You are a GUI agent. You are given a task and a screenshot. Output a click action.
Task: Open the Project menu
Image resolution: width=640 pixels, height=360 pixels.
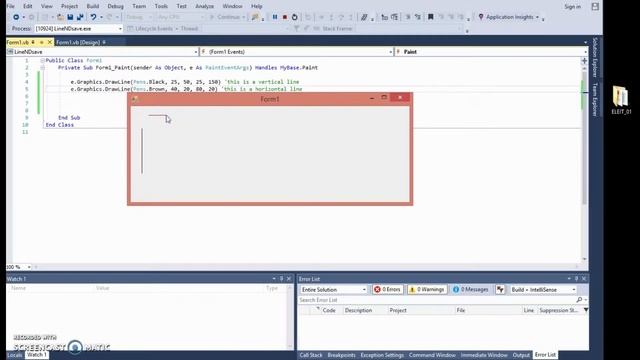point(69,6)
